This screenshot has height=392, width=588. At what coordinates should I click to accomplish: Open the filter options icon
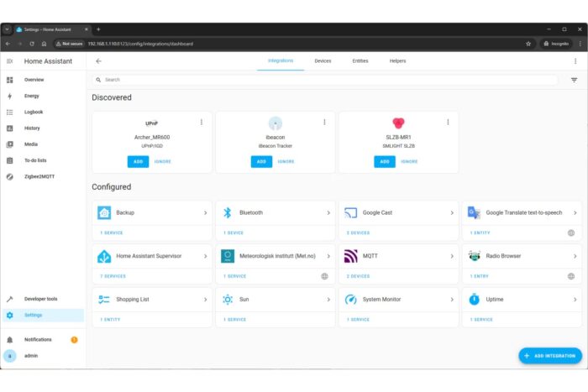[x=575, y=80]
